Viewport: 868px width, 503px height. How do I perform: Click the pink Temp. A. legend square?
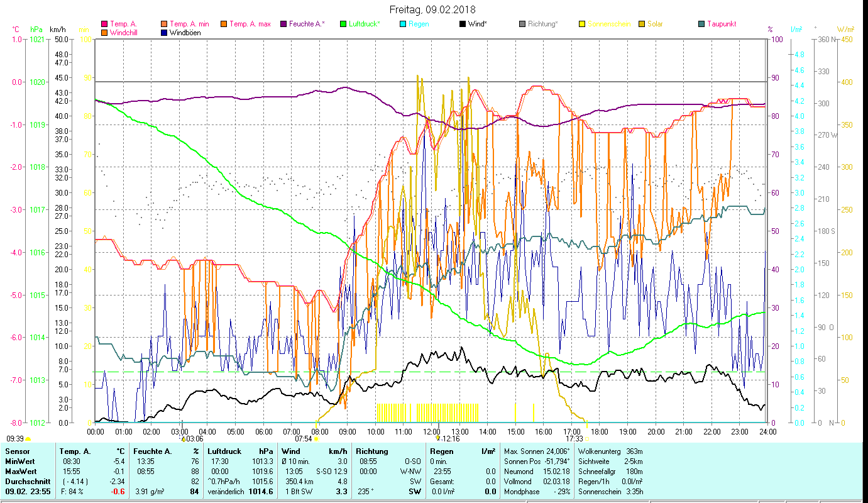pyautogui.click(x=104, y=24)
